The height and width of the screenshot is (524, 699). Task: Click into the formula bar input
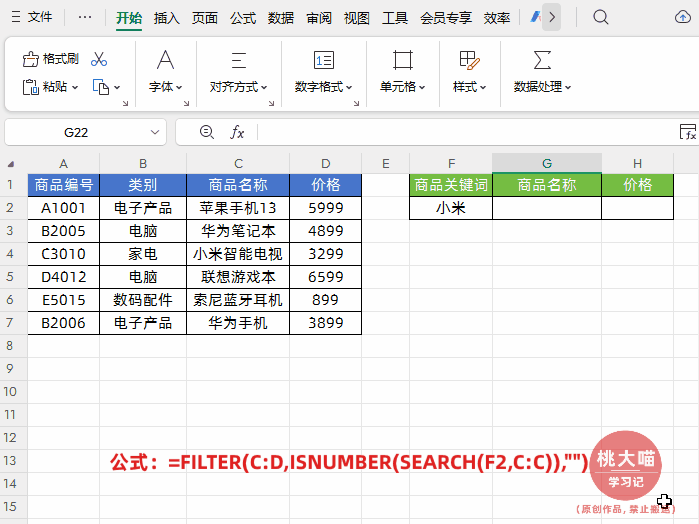click(x=466, y=132)
